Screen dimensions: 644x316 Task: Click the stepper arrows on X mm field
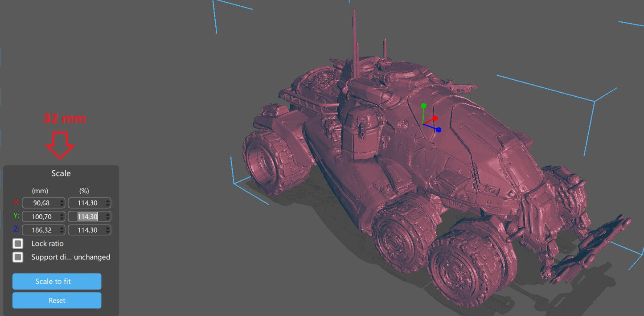point(62,203)
